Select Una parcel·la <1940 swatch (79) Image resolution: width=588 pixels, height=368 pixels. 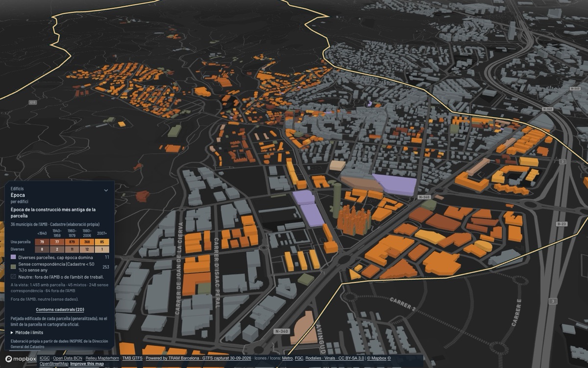tap(42, 242)
